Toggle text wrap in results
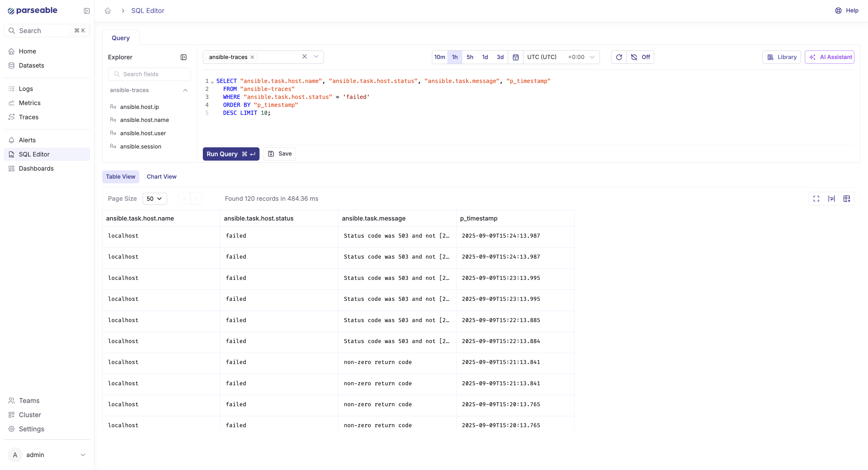Image resolution: width=868 pixels, height=470 pixels. pos(832,199)
